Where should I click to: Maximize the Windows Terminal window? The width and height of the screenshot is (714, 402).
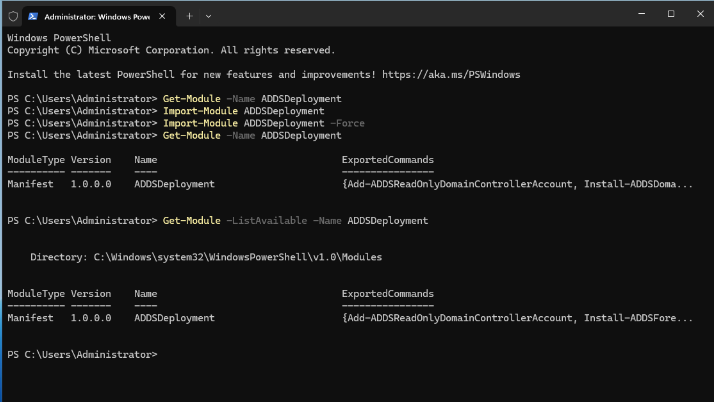coord(670,14)
